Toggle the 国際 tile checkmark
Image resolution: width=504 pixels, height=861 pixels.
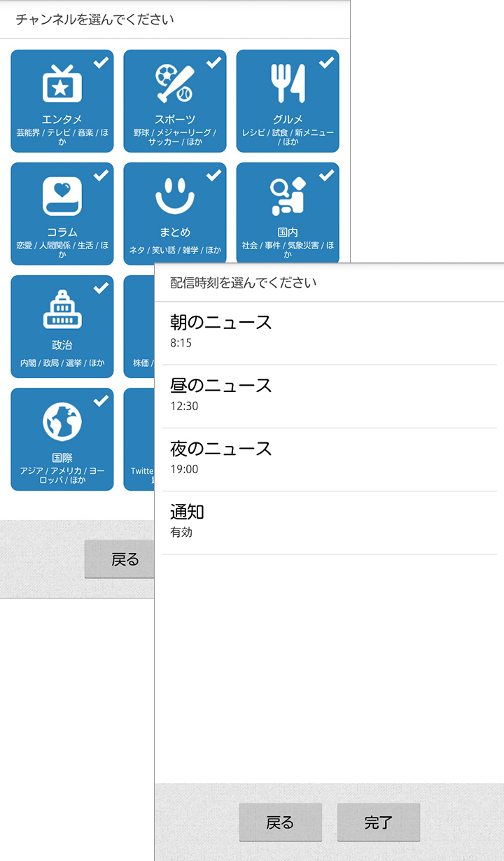[x=101, y=400]
